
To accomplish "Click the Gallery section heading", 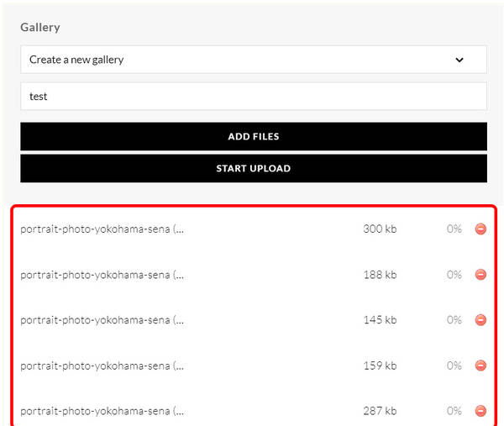I will (x=40, y=27).
